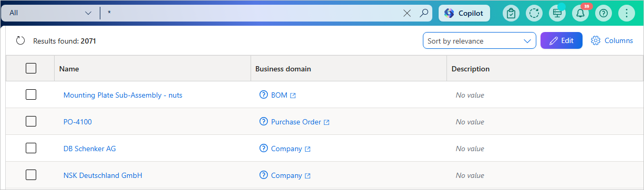The width and height of the screenshot is (644, 190).
Task: Click the external link icon in NSK Deutschland row
Action: (x=308, y=176)
